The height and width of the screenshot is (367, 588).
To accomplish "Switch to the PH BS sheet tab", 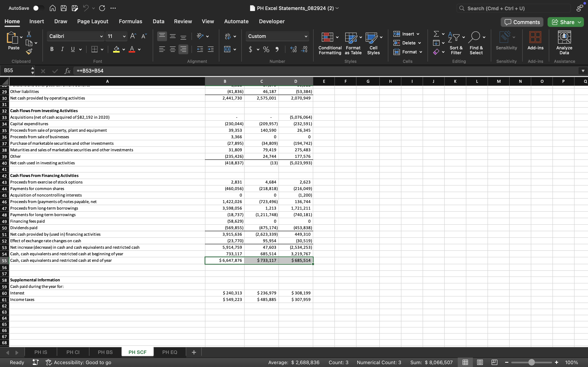I will pyautogui.click(x=105, y=352).
